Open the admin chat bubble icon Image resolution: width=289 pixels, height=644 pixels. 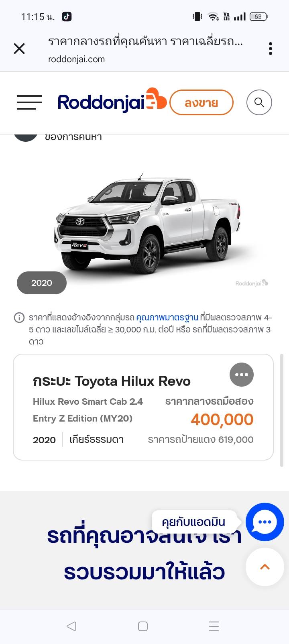pyautogui.click(x=265, y=522)
